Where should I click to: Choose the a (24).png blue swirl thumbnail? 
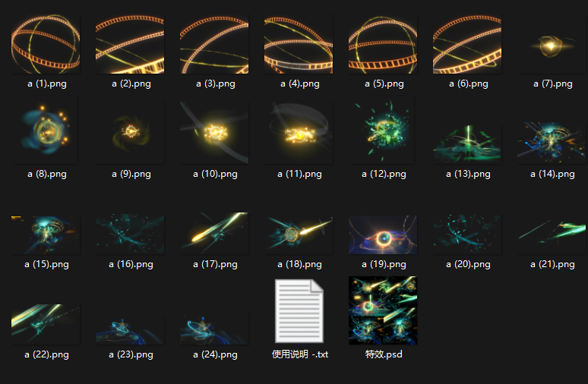(214, 329)
